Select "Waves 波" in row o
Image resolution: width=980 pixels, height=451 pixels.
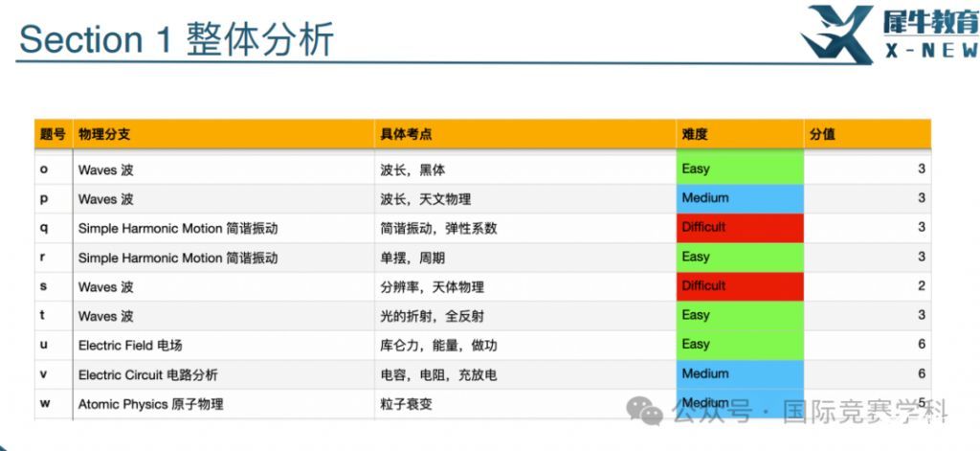click(105, 170)
